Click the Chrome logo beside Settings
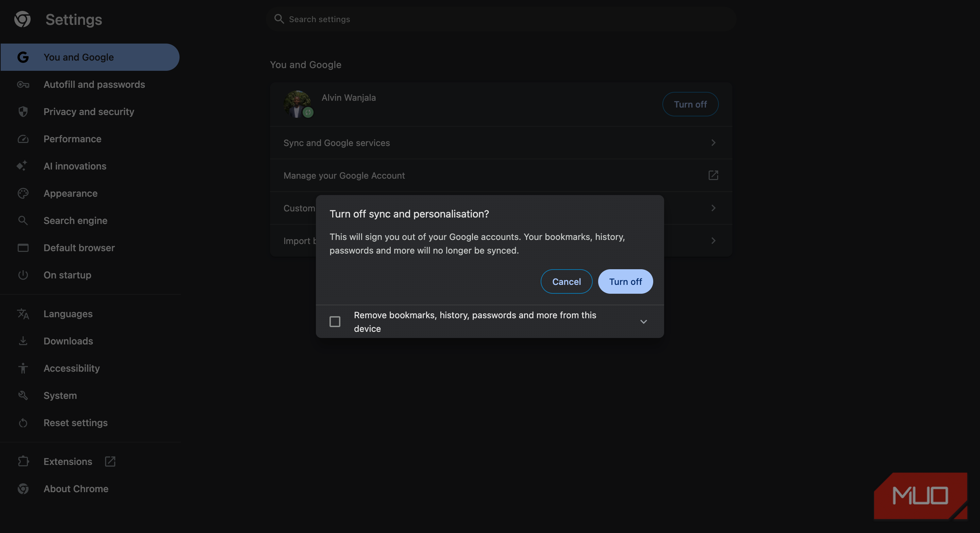This screenshot has width=980, height=533. point(22,19)
